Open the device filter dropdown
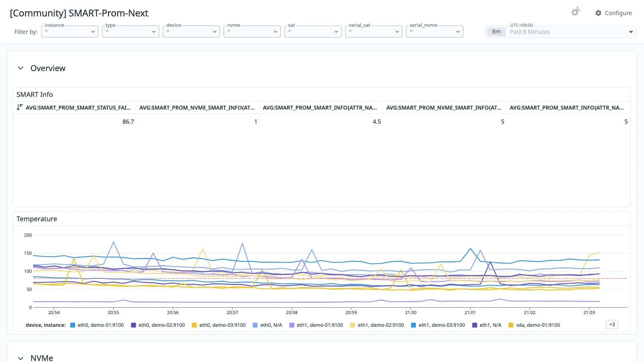The height and width of the screenshot is (362, 644). point(191,32)
